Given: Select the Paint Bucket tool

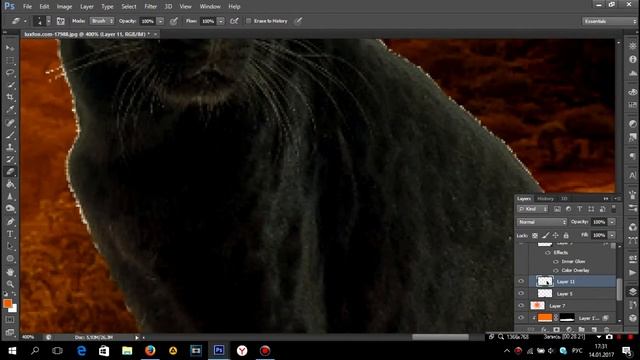Looking at the screenshot, I should (x=10, y=184).
